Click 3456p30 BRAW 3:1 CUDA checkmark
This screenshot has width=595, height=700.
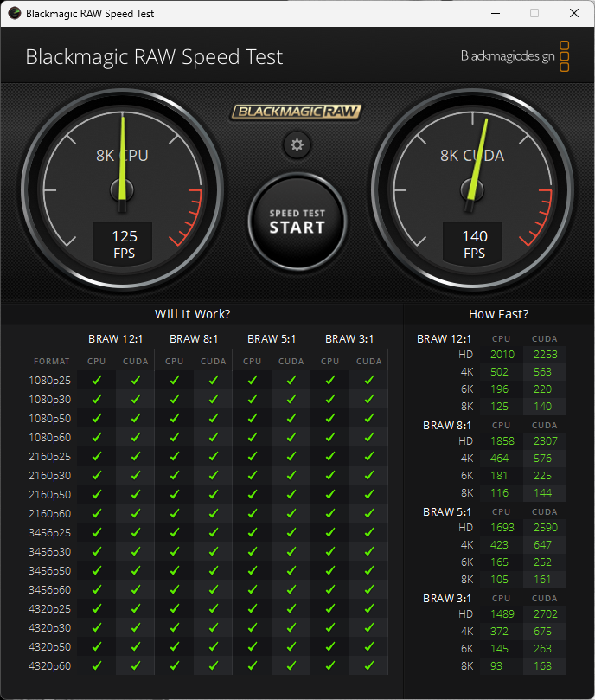tap(369, 551)
